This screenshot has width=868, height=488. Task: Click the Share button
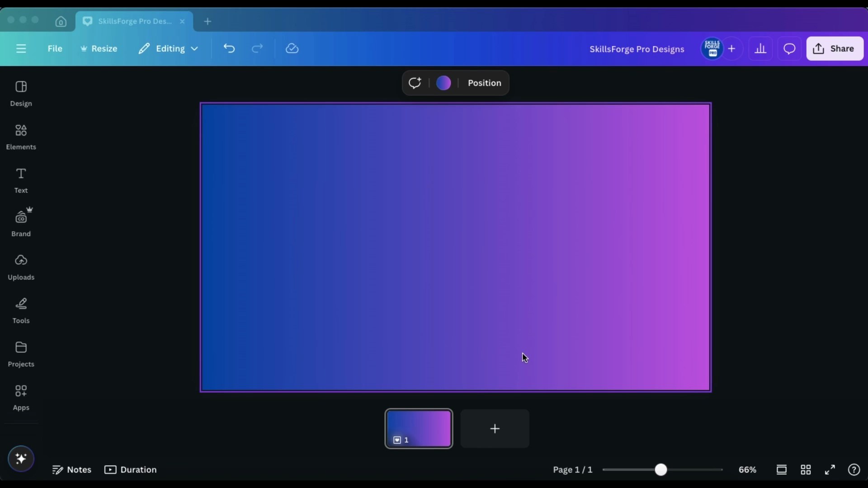point(834,48)
